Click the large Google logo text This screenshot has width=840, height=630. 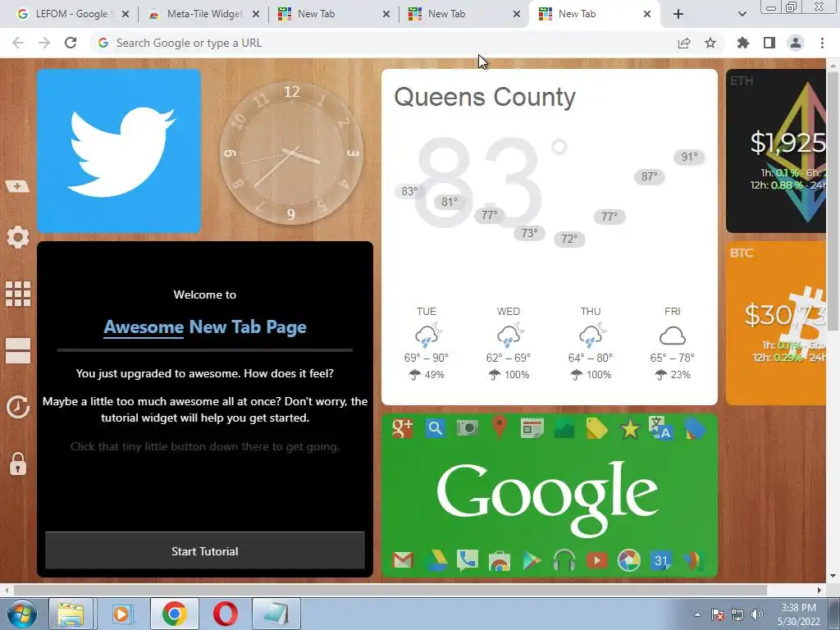coord(547,498)
